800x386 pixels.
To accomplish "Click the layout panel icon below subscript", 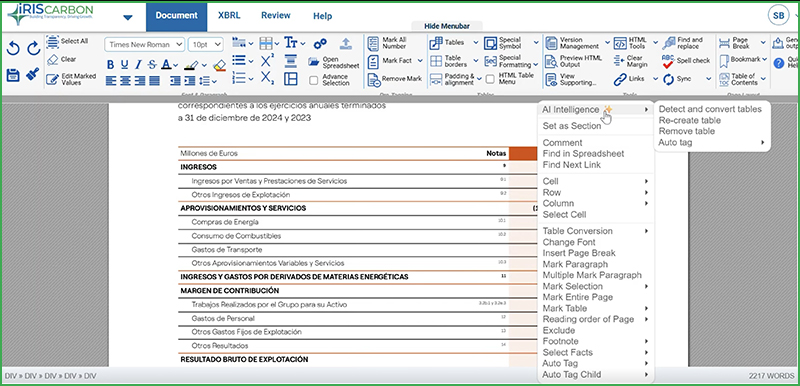I will tap(291, 79).
